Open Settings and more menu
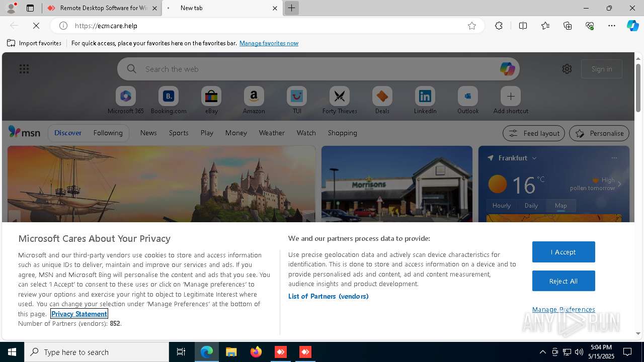The width and height of the screenshot is (644, 362). 612,26
